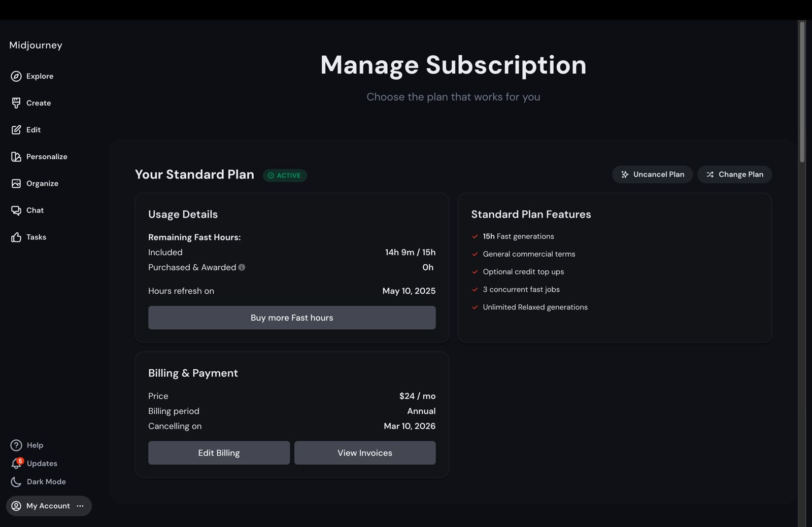Screen dimensions: 812x527
Task: Go to Create section label
Action: point(39,103)
